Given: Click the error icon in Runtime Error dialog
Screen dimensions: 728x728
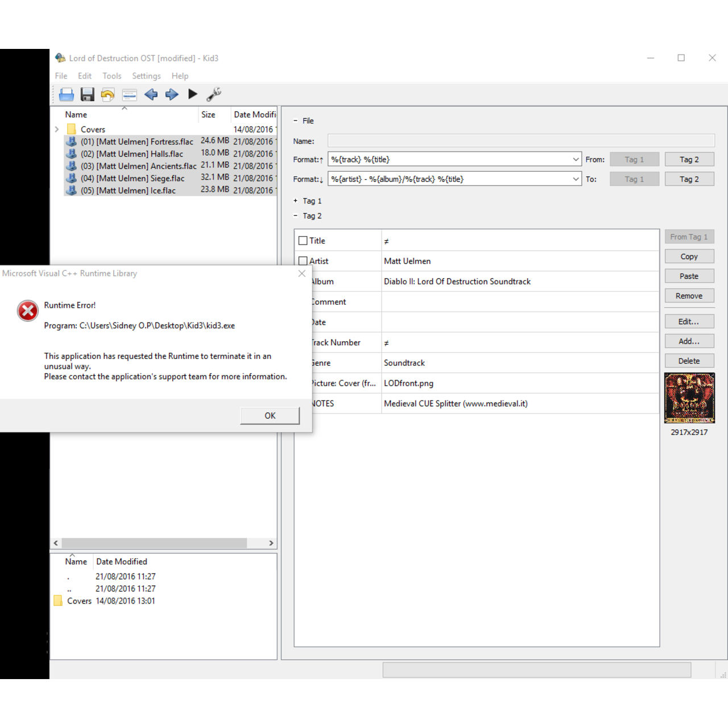Looking at the screenshot, I should point(27,311).
